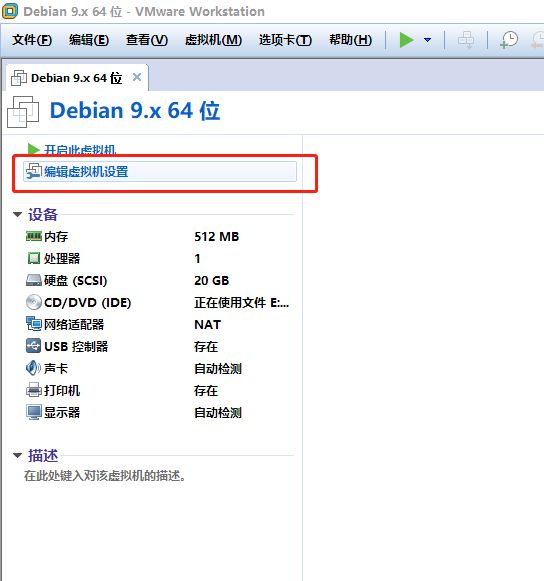Click the Debian 9.x 64 位 page heading
The image size is (544, 581).
coord(135,110)
